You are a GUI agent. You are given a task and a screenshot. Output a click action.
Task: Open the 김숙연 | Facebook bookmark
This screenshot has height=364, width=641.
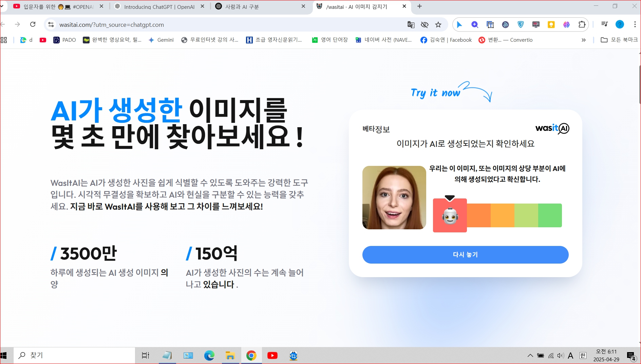[x=446, y=40]
